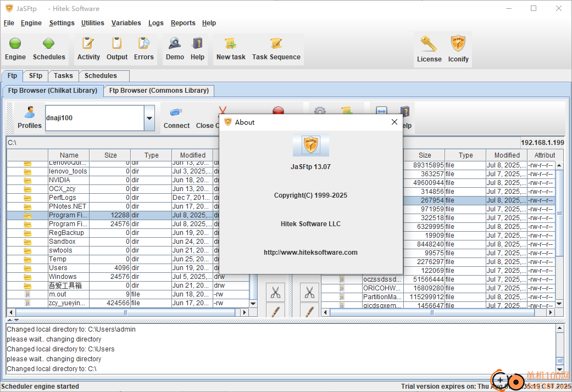Click left arrow of remote list horizontal scrollbar

coord(326,312)
